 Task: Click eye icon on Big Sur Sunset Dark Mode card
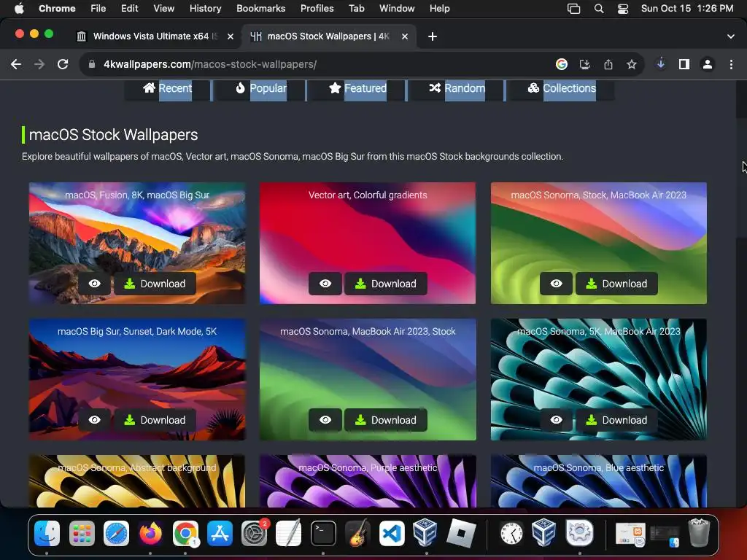94,420
